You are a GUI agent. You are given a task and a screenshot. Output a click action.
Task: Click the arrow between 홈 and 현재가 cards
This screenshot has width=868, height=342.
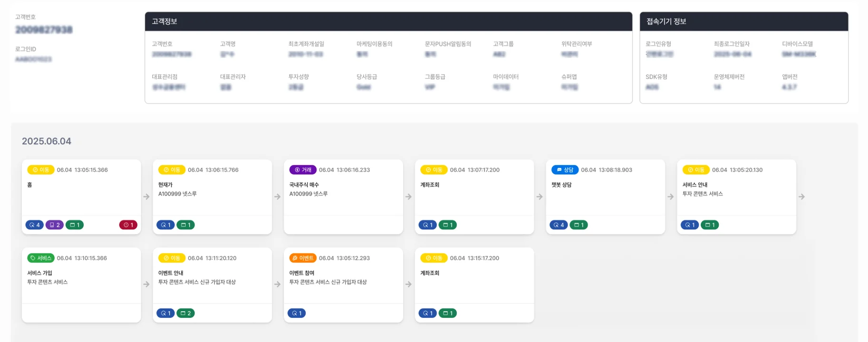pos(146,196)
